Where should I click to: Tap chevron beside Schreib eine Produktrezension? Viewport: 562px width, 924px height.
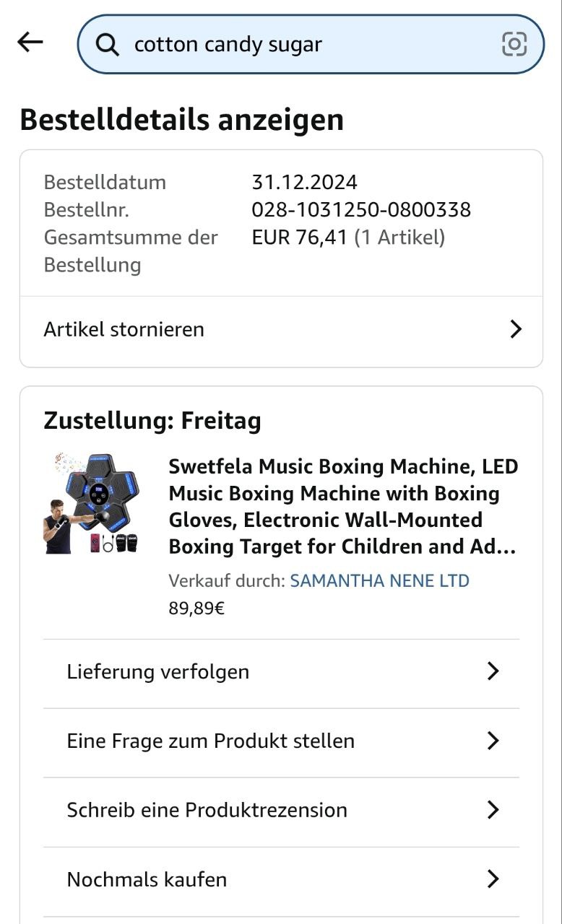click(x=493, y=810)
